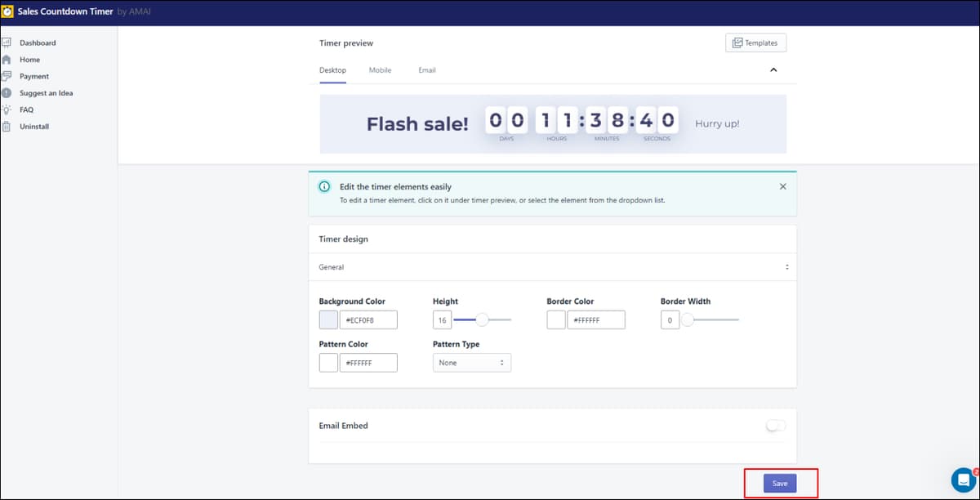
Task: Click the Border Width value box
Action: pyautogui.click(x=670, y=319)
